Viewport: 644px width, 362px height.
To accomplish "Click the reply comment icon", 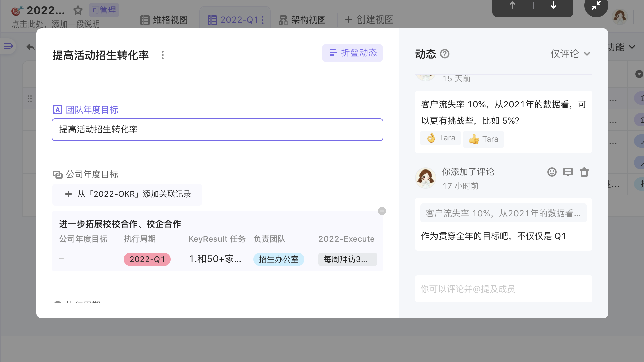I will coord(568,172).
